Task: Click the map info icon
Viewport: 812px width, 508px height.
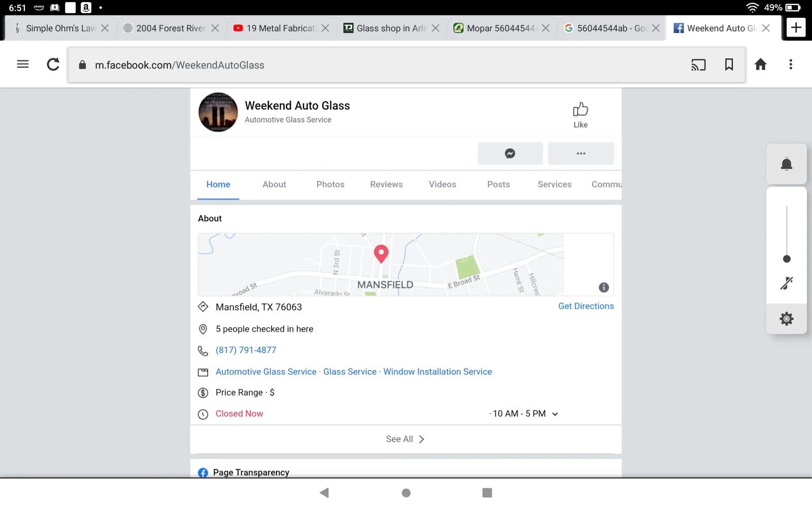Action: [603, 288]
